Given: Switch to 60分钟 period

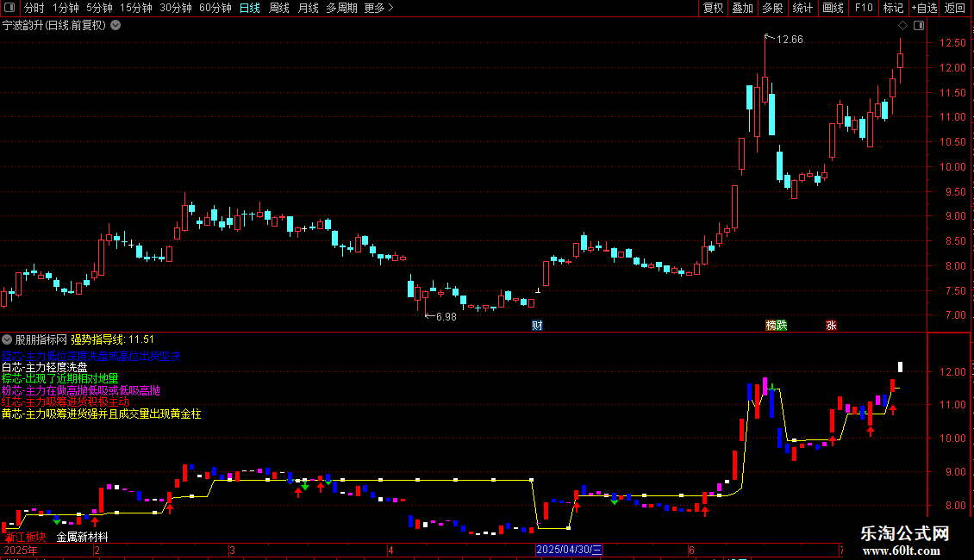Looking at the screenshot, I should pyautogui.click(x=215, y=8).
